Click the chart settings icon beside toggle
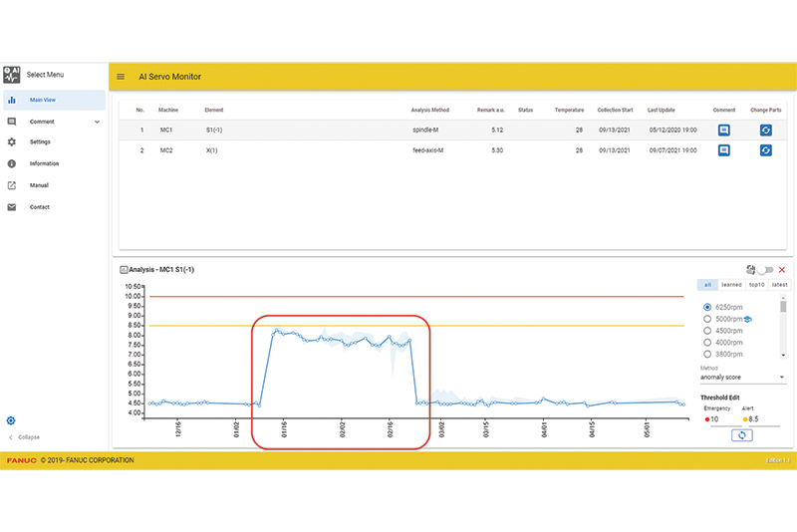This screenshot has height=532, width=797. (x=750, y=270)
